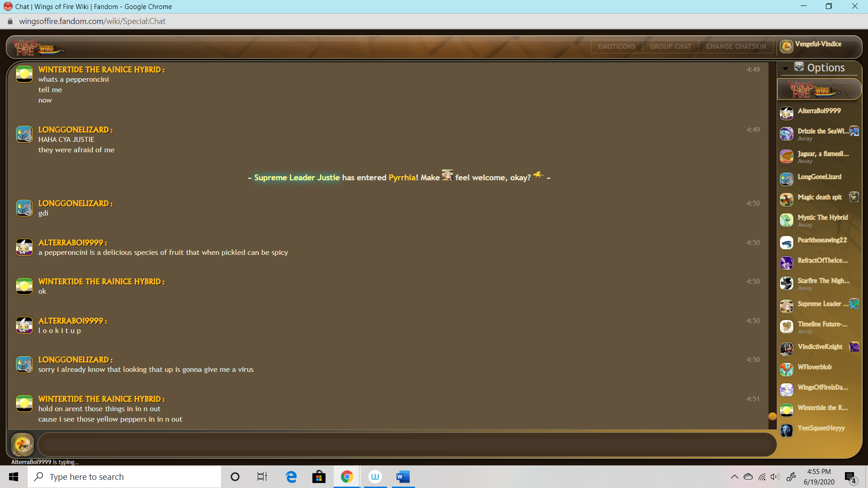Click the Pyrrhia link in the welcome message
The image size is (868, 488).
pos(402,178)
